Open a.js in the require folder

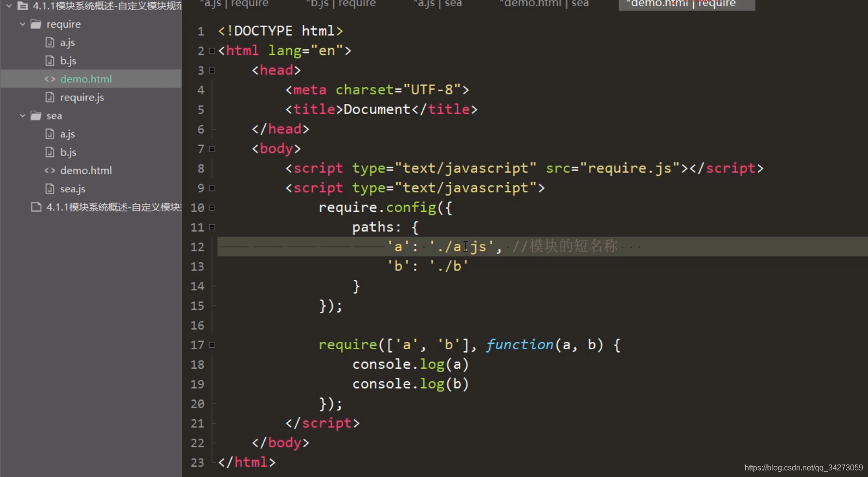tap(67, 43)
